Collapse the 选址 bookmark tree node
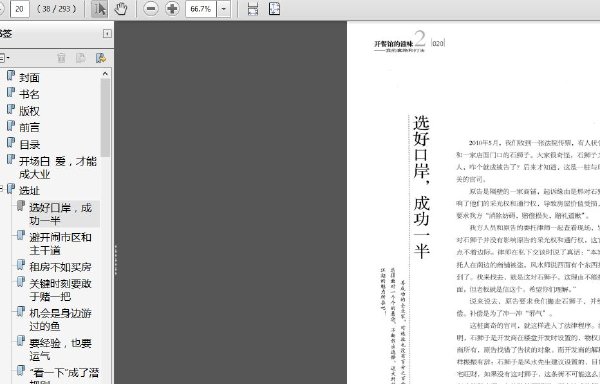Viewport: 600px width, 384px height. pyautogui.click(x=1, y=188)
